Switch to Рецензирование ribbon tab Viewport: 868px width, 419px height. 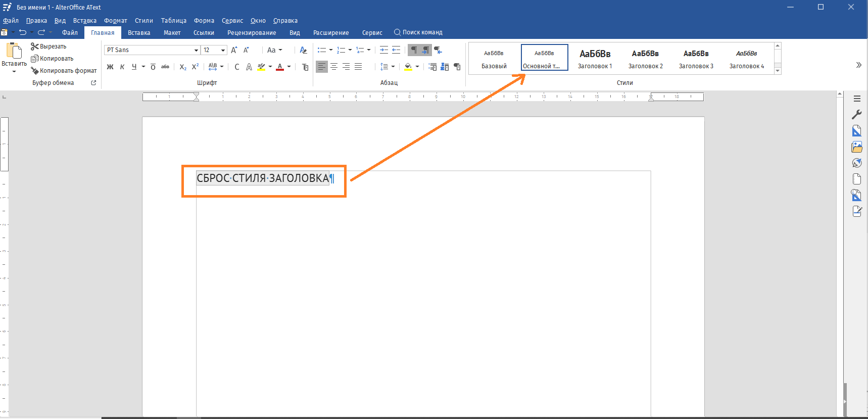tap(252, 33)
